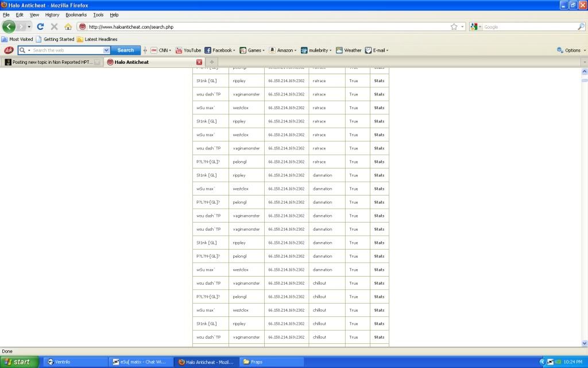Open the Bookmarks menu
This screenshot has height=368, width=588.
[76, 14]
